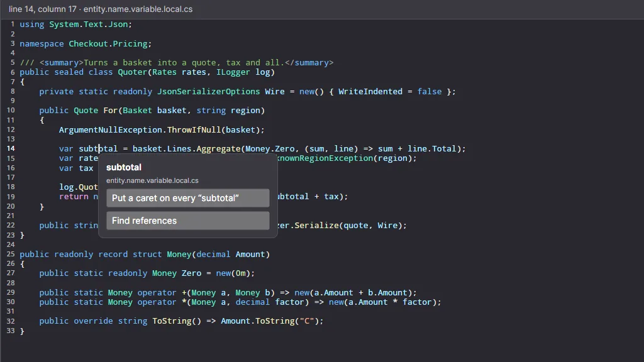Click status text "line 14, column 17"
This screenshot has width=644, height=362.
[x=43, y=9]
